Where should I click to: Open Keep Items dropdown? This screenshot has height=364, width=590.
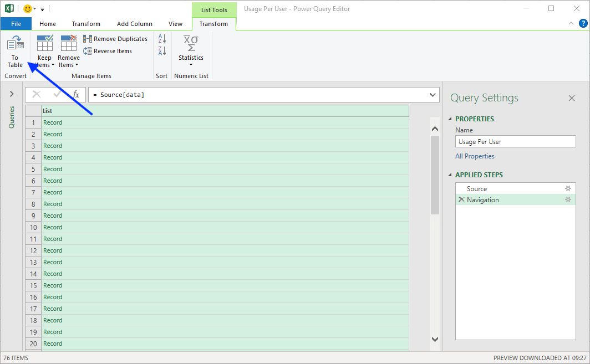[x=44, y=52]
